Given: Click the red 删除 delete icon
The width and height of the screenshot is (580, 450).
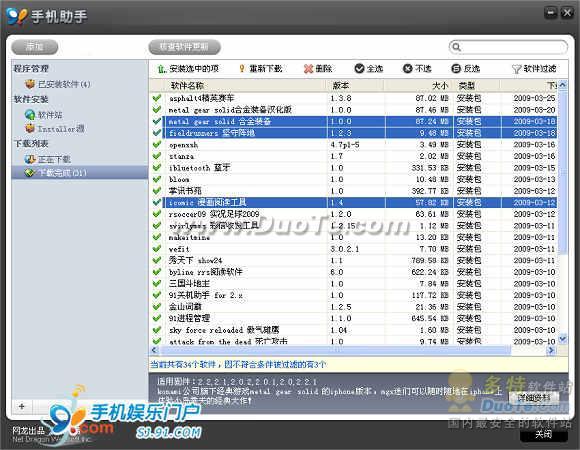Looking at the screenshot, I should click(308, 69).
